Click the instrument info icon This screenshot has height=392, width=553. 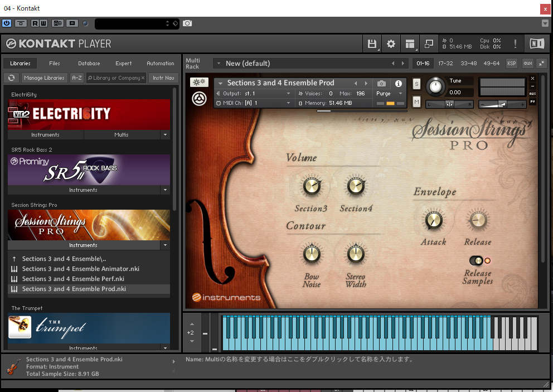(x=399, y=84)
